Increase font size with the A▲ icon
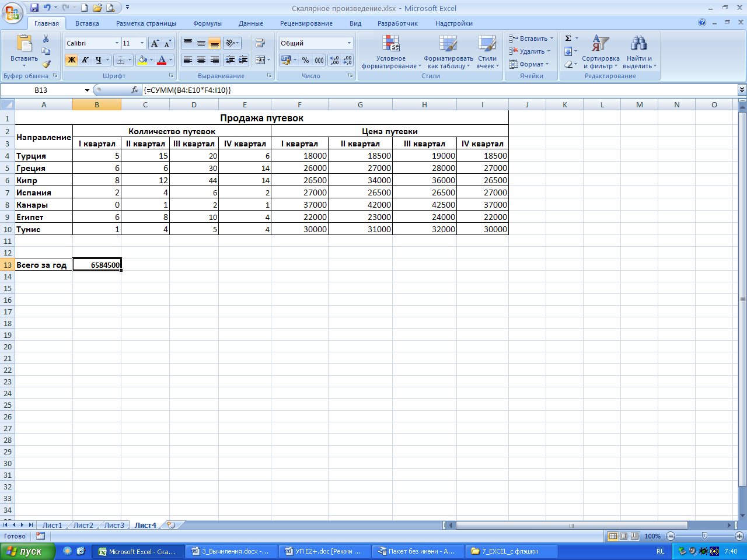 pos(155,43)
